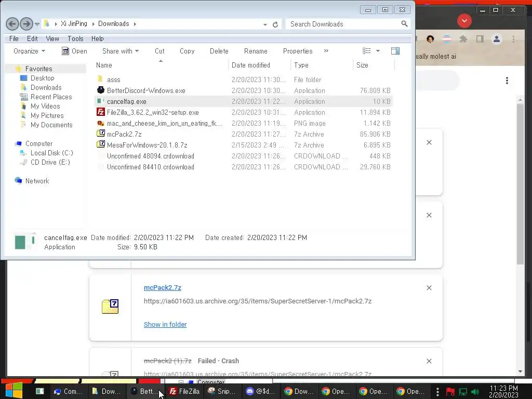This screenshot has width=532, height=399.
Task: Open the view options dropdown arrow
Action: 378,51
